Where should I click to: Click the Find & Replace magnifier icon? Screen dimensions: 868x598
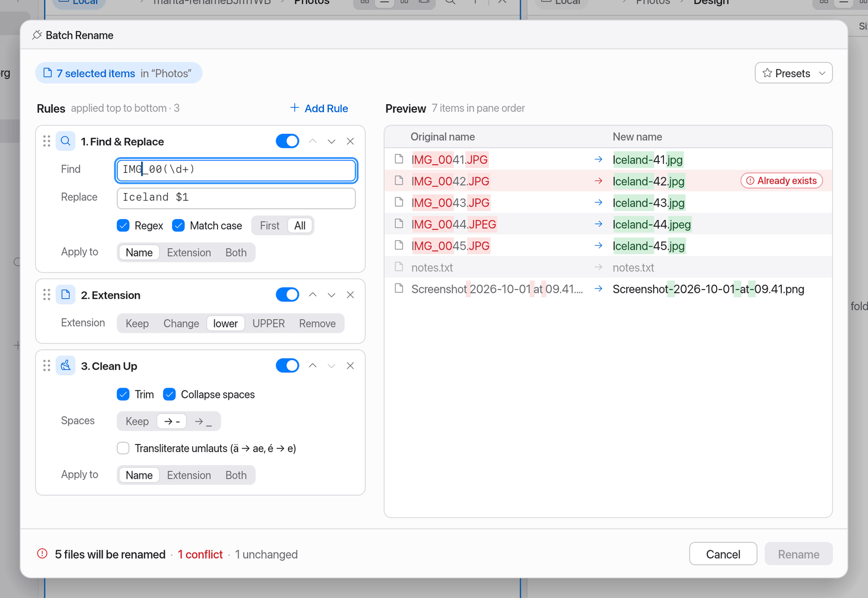click(x=66, y=142)
